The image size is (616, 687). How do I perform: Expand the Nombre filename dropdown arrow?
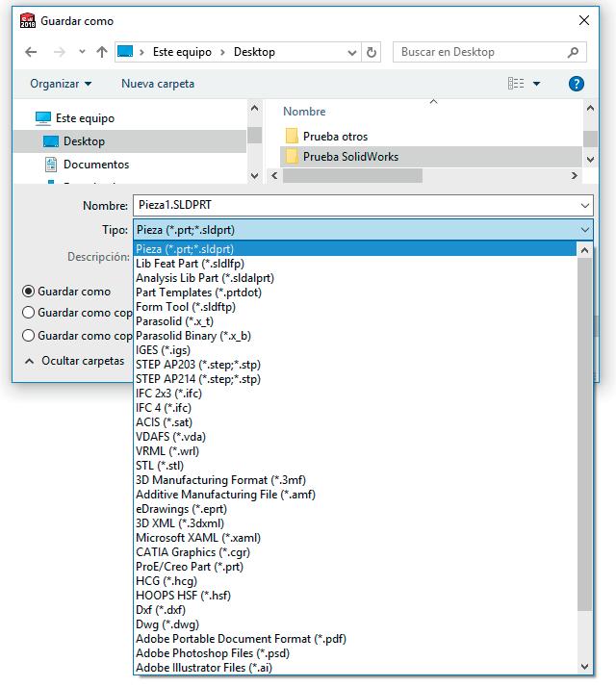pyautogui.click(x=585, y=206)
